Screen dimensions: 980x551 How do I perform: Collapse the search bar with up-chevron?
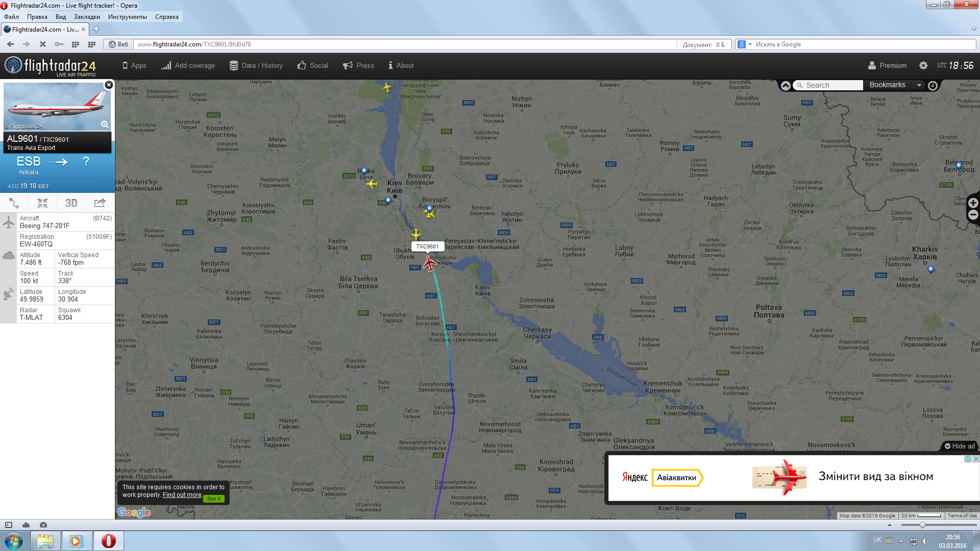point(786,86)
